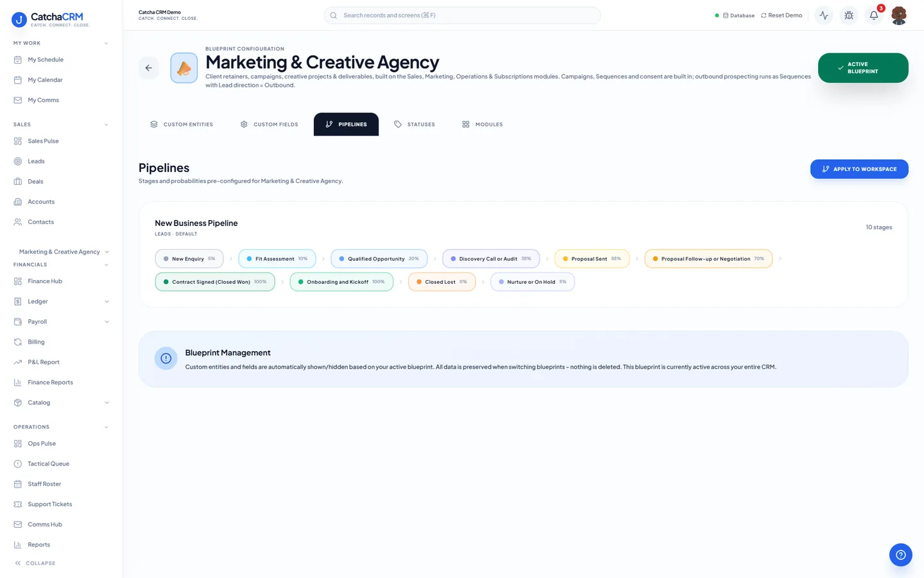
Task: Select the Qualified Opportunity stage chip
Action: tap(379, 259)
